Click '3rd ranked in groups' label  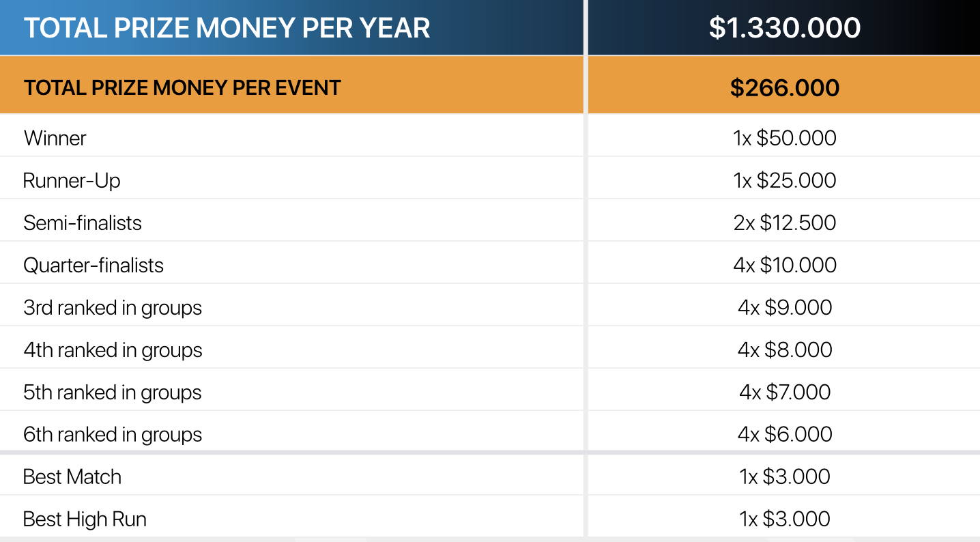pos(113,307)
